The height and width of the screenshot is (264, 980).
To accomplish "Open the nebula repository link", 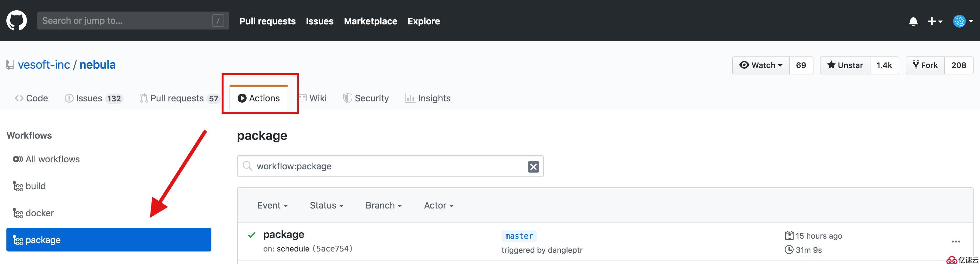I will 97,65.
